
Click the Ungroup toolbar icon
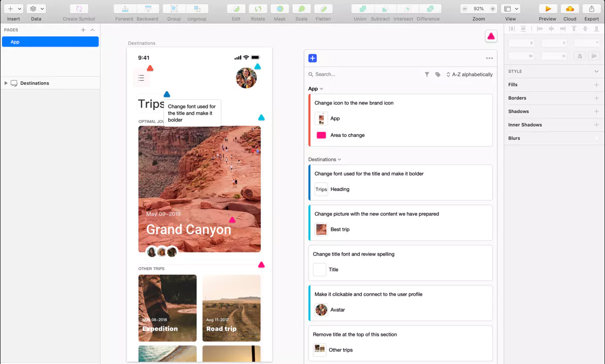coord(197,9)
